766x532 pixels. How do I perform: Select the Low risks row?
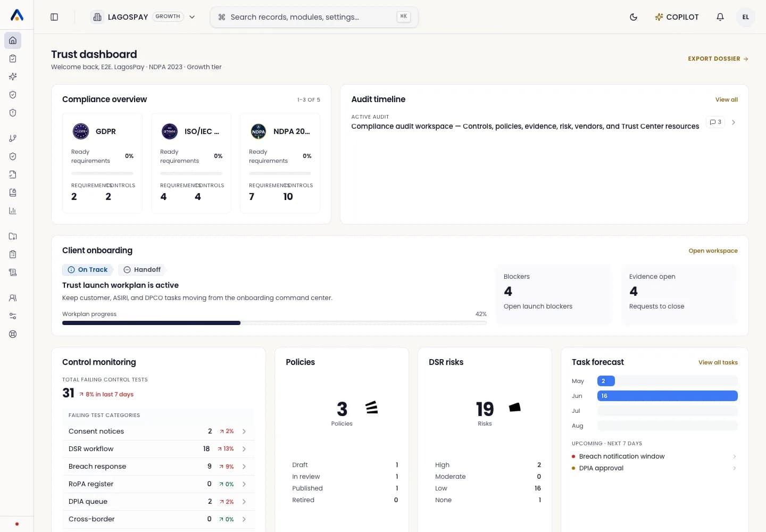[488, 488]
